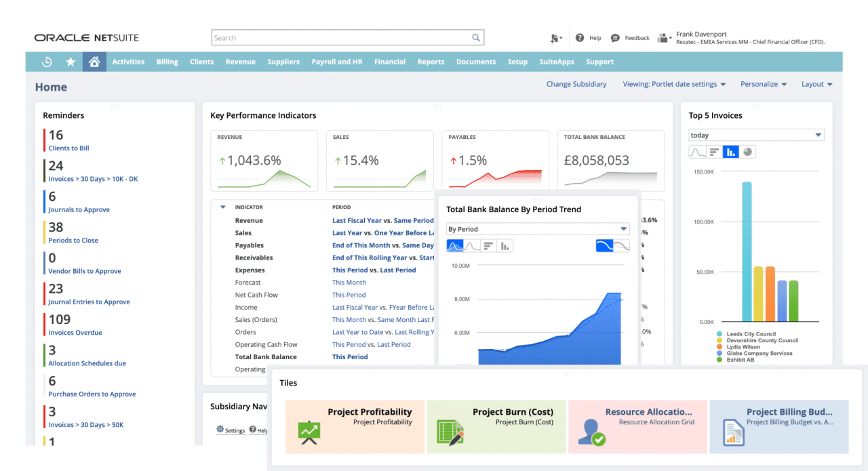Select the bar chart icon in Total Bank Balance trend
Screen dimensions: 868x471
click(505, 245)
